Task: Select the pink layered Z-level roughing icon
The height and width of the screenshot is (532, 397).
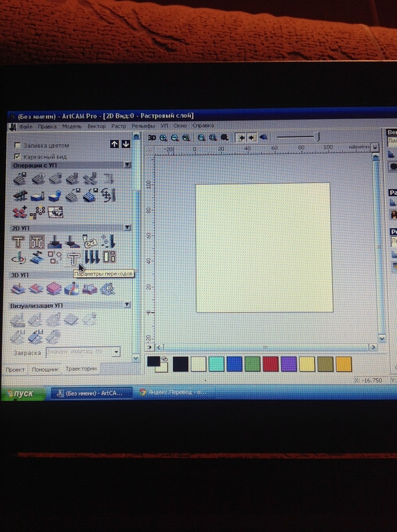Action: pyautogui.click(x=54, y=289)
